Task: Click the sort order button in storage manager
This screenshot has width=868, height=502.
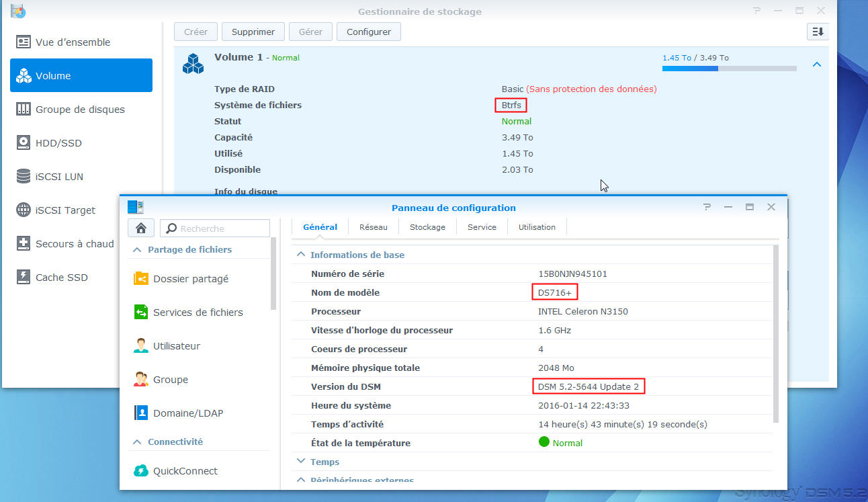Action: point(818,32)
